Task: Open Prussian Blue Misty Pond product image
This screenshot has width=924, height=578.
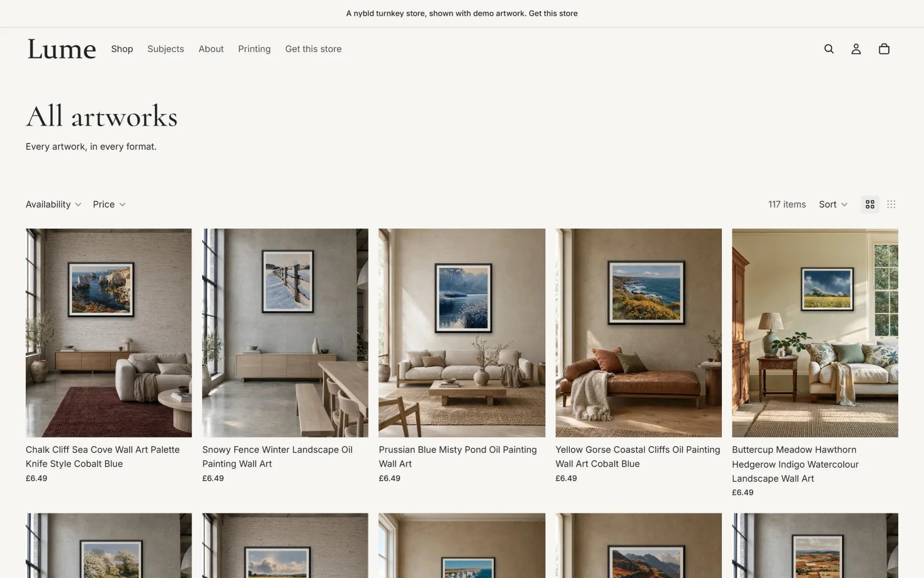Action: pyautogui.click(x=462, y=333)
